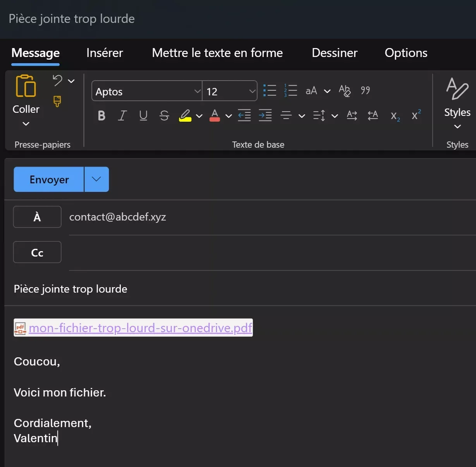This screenshot has width=476, height=467.
Task: Open the mon-fichier-trop-lourd-sur-onedrive.pdf link
Action: [139, 328]
